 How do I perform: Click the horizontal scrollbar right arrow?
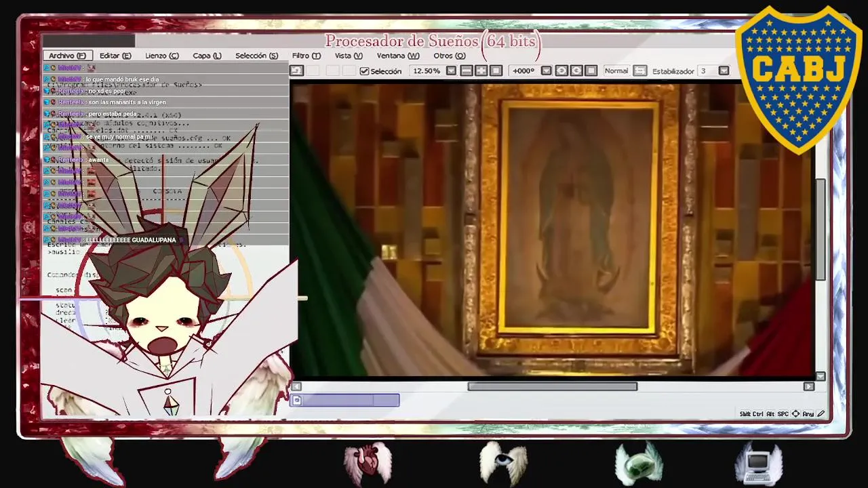pyautogui.click(x=808, y=386)
